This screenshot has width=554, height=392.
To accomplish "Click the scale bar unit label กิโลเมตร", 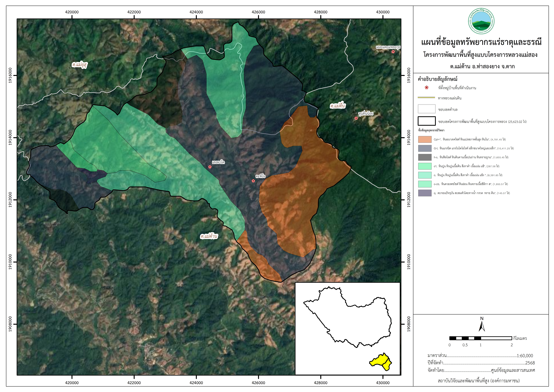I will point(520,338).
